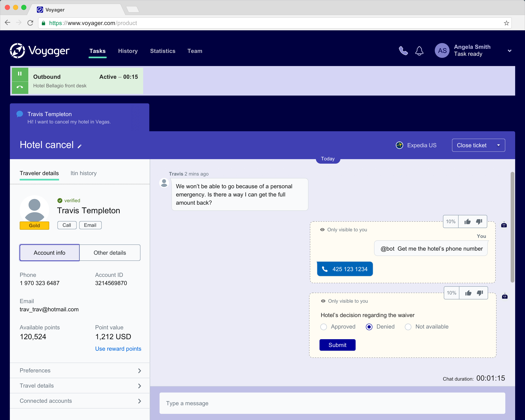Open the Itin history tab

(83, 173)
